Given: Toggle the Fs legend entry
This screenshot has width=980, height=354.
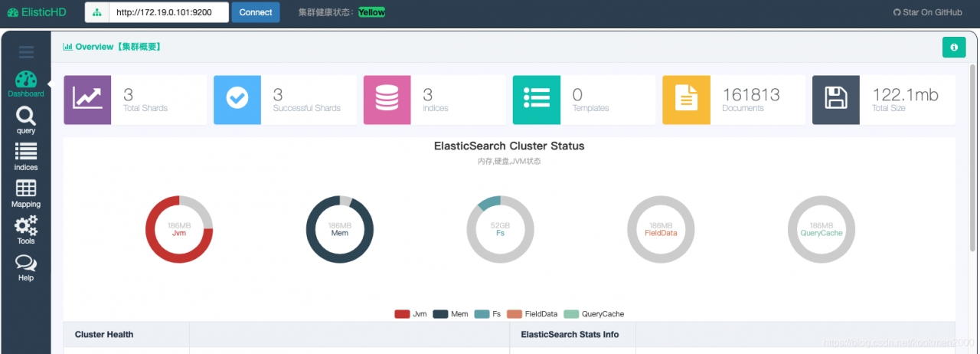Looking at the screenshot, I should pyautogui.click(x=487, y=314).
